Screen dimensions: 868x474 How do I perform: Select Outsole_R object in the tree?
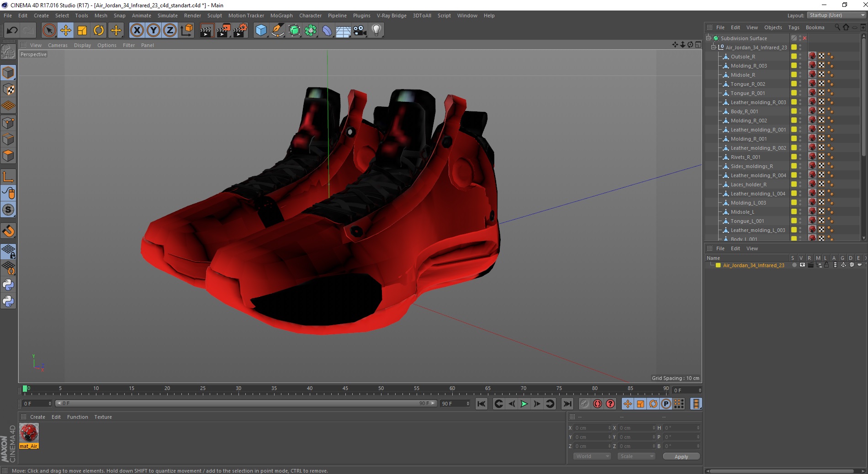[743, 57]
